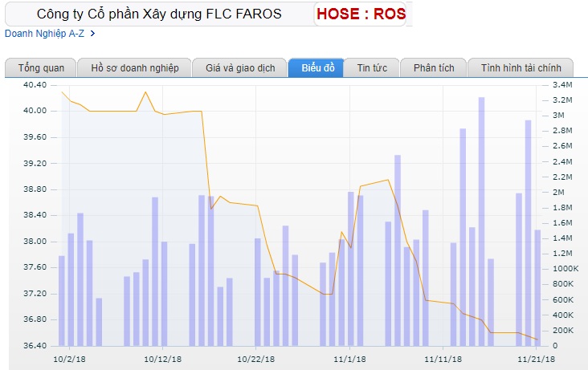The width and height of the screenshot is (588, 370).
Task: Click the 11/1/18 date label
Action: pos(350,359)
